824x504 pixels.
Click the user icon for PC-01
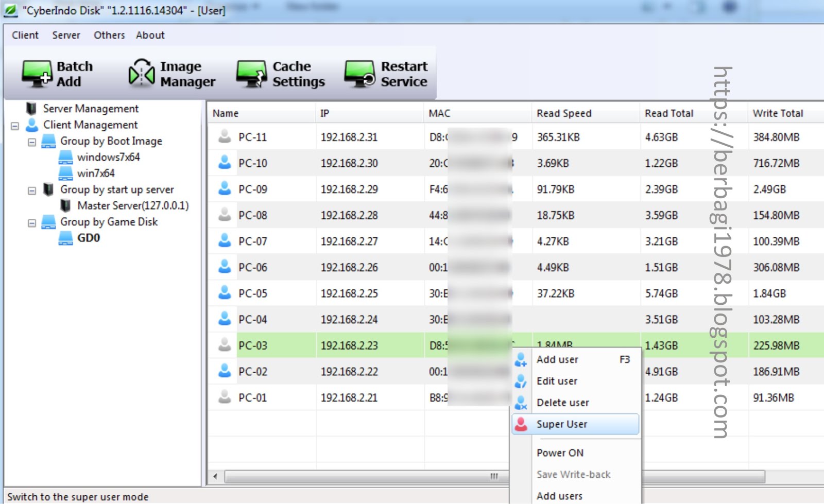[x=225, y=397]
